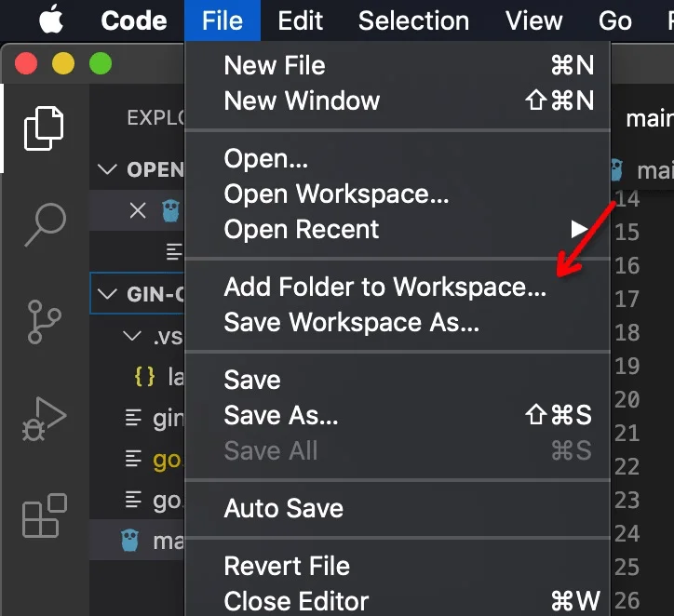This screenshot has height=616, width=674.
Task: Open the 'ma' Go file in explorer tree
Action: click(137, 541)
